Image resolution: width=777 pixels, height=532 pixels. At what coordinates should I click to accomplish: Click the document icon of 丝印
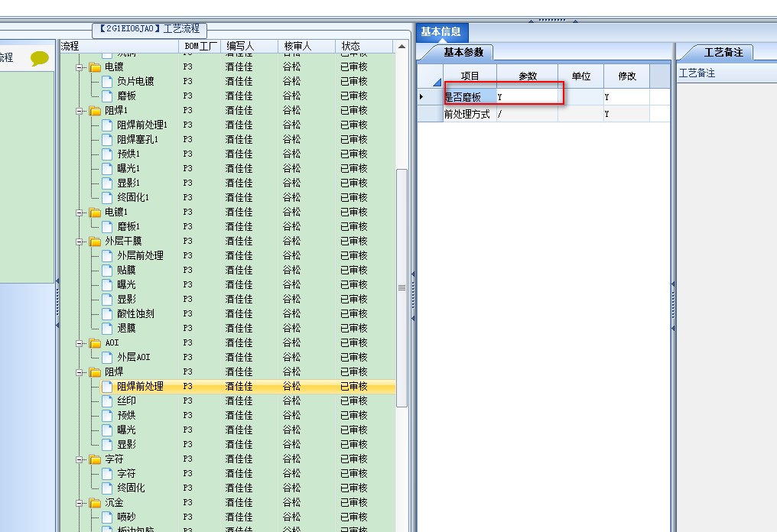click(107, 401)
